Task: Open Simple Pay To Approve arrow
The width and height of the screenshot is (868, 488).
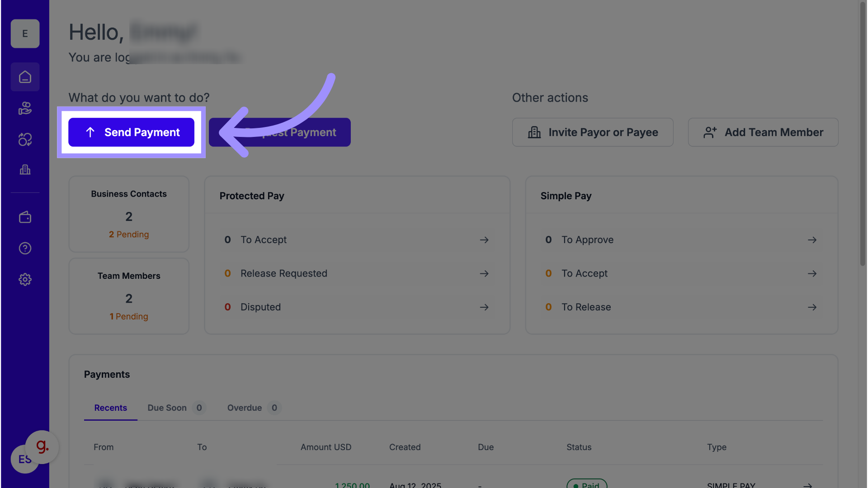Action: 812,240
